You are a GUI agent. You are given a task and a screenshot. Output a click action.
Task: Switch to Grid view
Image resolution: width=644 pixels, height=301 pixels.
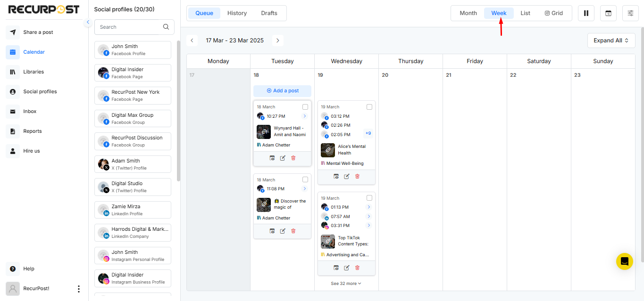tap(554, 13)
